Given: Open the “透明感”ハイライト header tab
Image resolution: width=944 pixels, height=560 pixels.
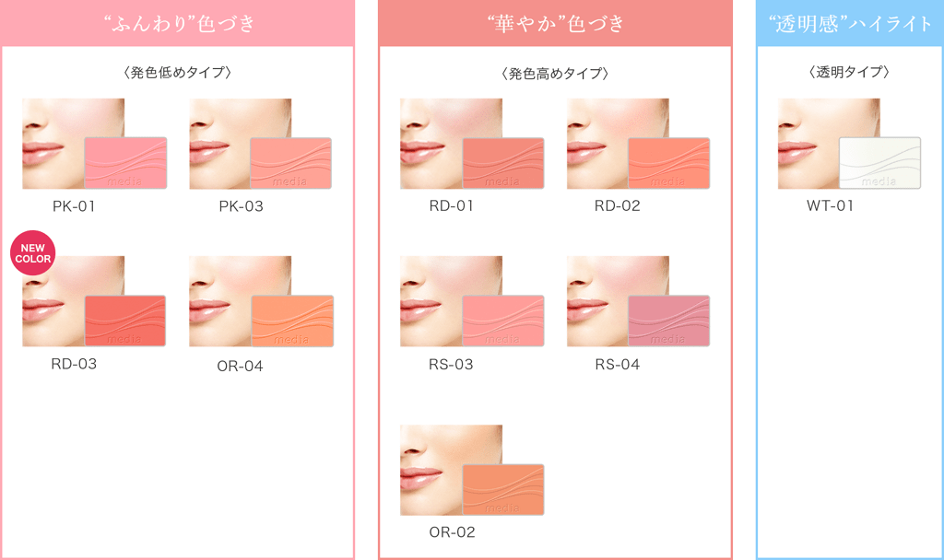Looking at the screenshot, I should tap(850, 23).
